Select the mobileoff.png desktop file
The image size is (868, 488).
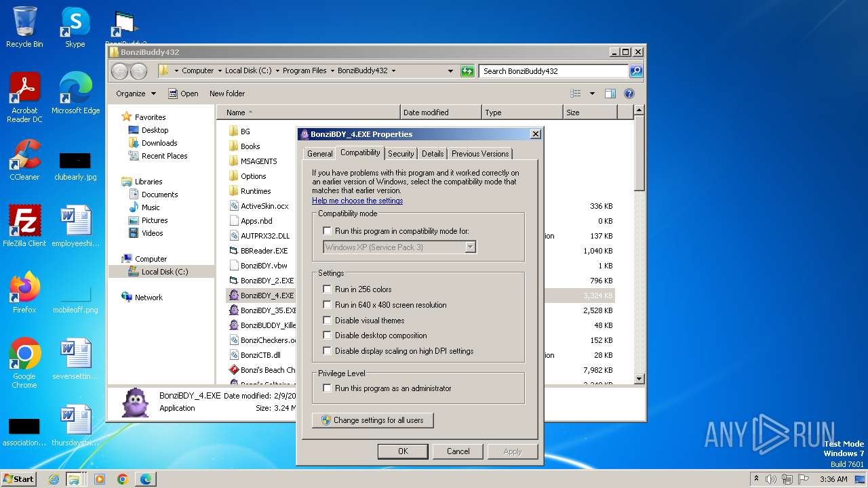[75, 299]
